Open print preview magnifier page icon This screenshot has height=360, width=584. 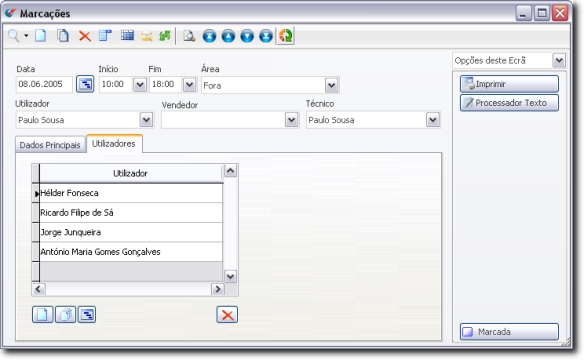189,36
